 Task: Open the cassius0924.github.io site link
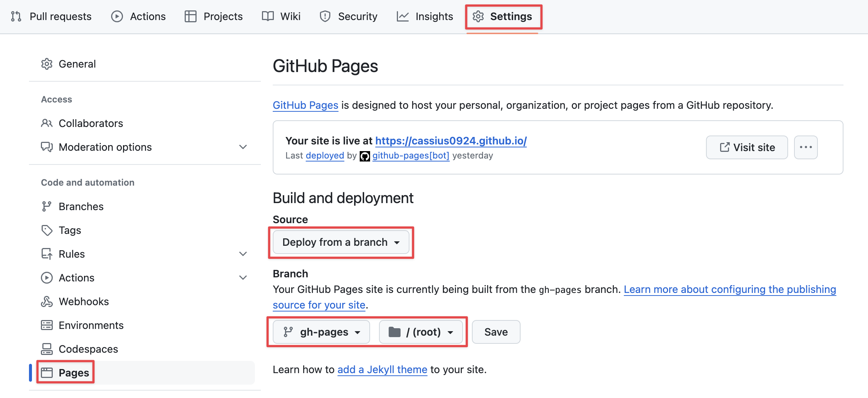451,141
